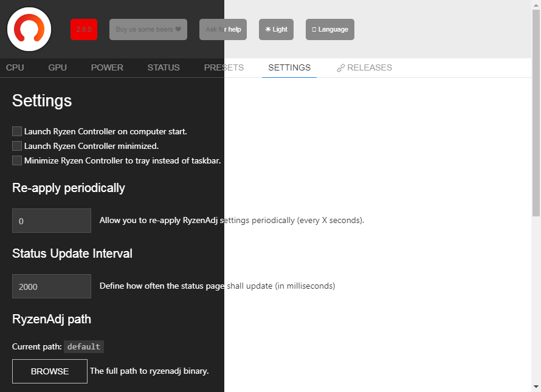The image size is (541, 392).
Task: Click the Settings page heading
Action: point(42,101)
